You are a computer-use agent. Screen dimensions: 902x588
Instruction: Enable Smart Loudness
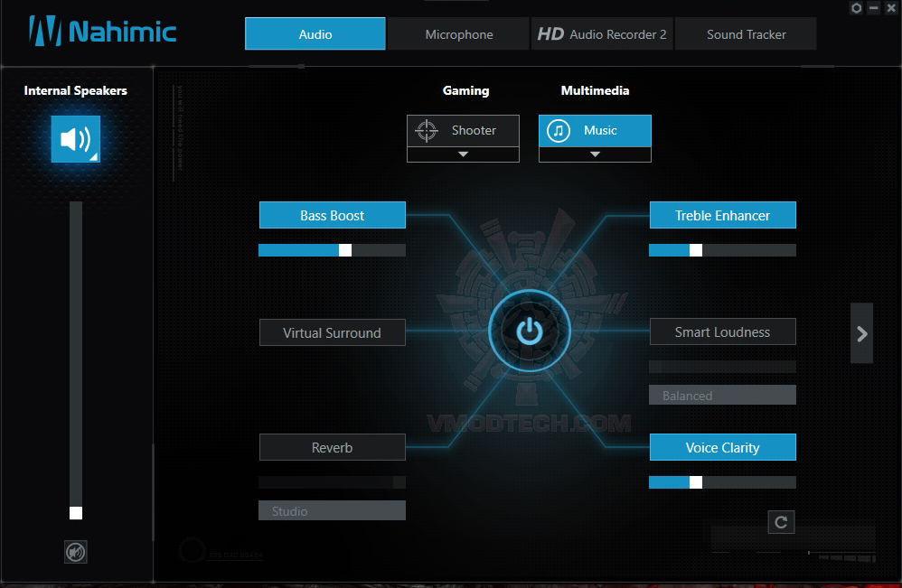[x=722, y=331]
